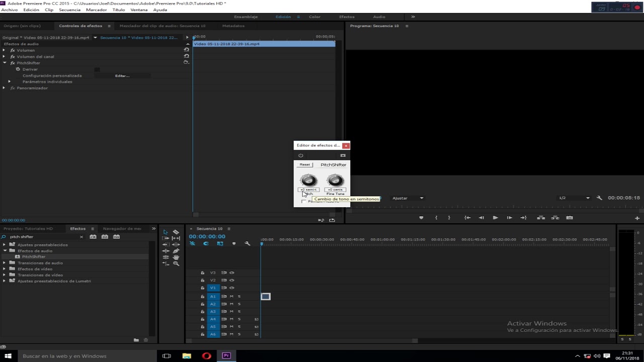This screenshot has width=644, height=362.
Task: Open Premiere Pro from the taskbar
Action: [x=226, y=356]
